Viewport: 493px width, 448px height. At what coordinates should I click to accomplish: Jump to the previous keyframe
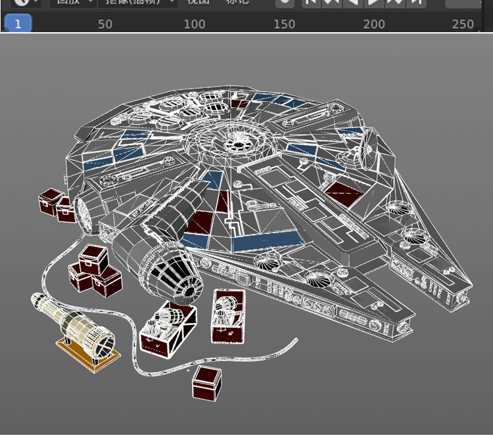pos(333,3)
